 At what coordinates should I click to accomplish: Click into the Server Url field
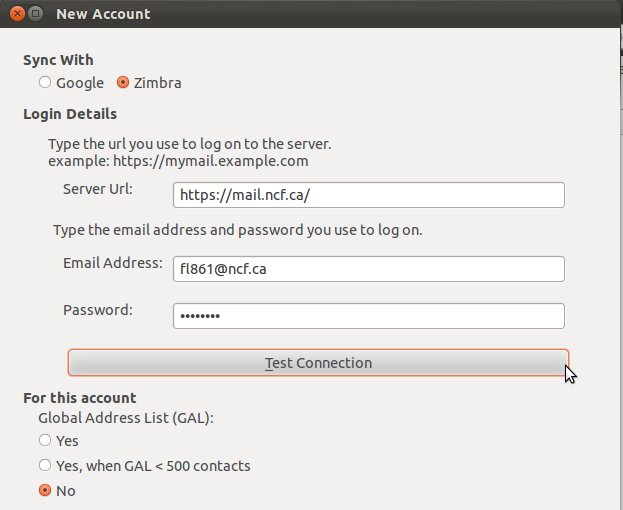pyautogui.click(x=369, y=195)
